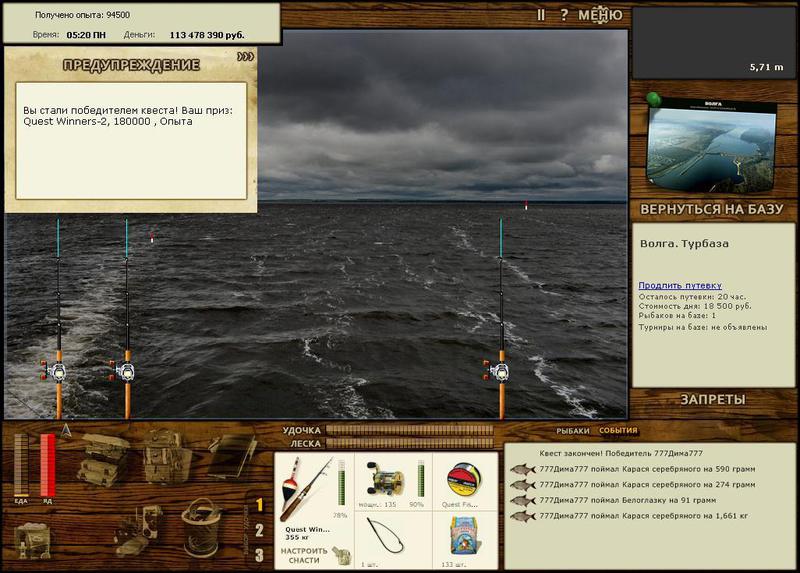This screenshot has height=573, width=800.
Task: Click fish icon beside 590 грамм catch
Action: click(522, 469)
